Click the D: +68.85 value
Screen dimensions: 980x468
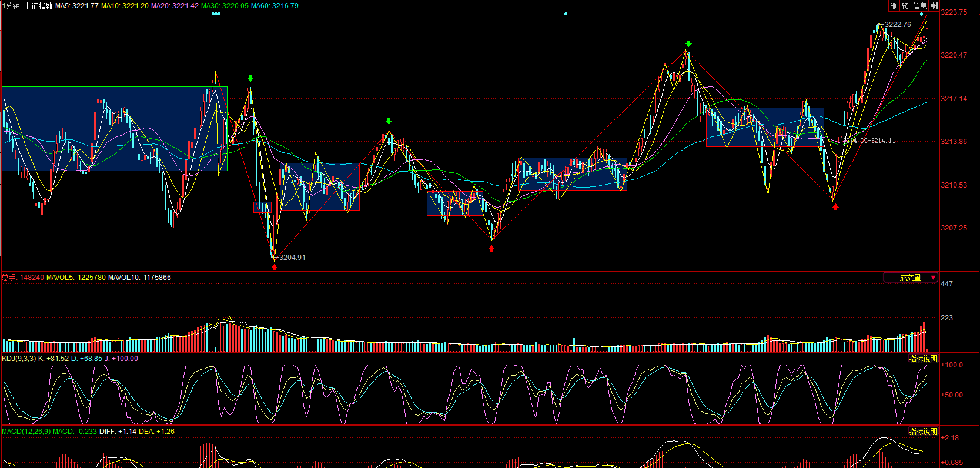point(87,359)
